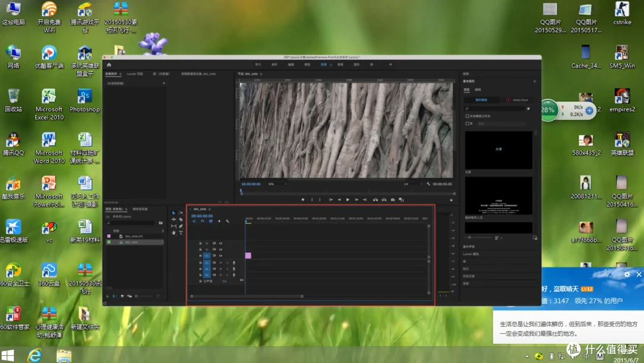Click the template search field
644x363 pixels.
coord(494,109)
